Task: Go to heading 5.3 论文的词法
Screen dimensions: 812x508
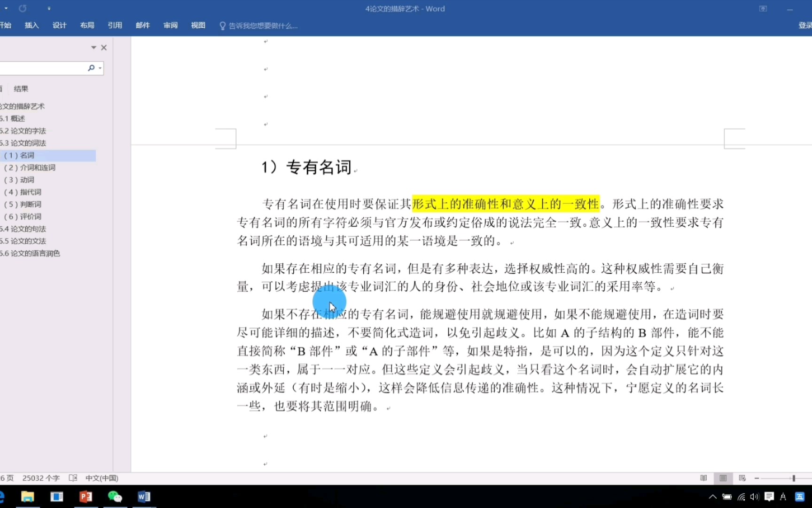Action: tap(23, 143)
